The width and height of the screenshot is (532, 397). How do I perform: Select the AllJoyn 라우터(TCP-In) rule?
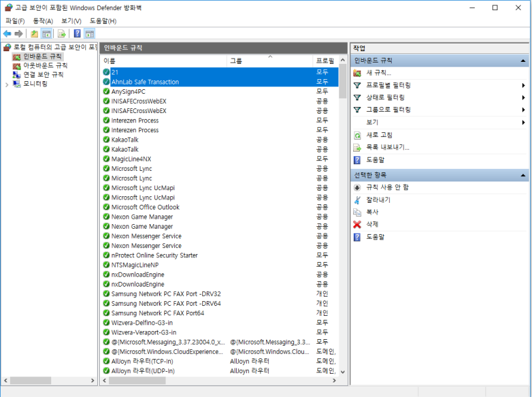[x=220, y=361]
